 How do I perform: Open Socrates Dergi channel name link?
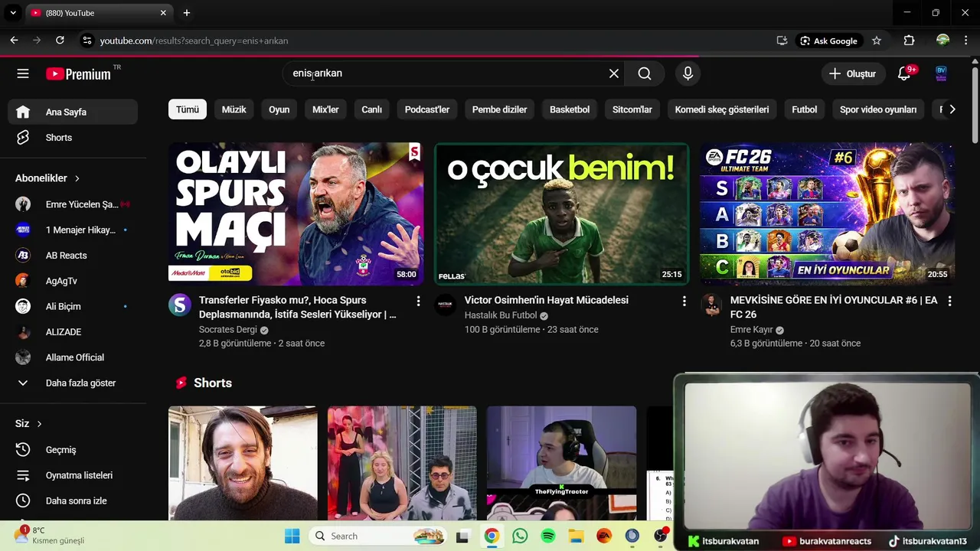click(228, 330)
